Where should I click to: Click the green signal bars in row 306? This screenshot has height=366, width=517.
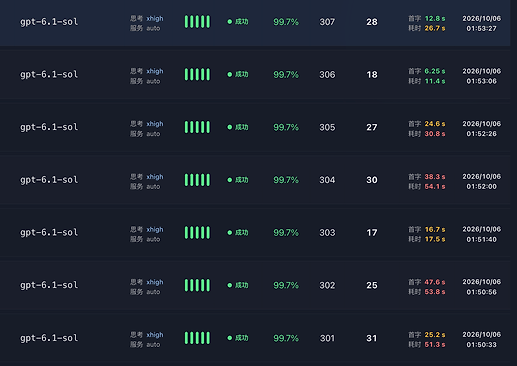(x=197, y=74)
